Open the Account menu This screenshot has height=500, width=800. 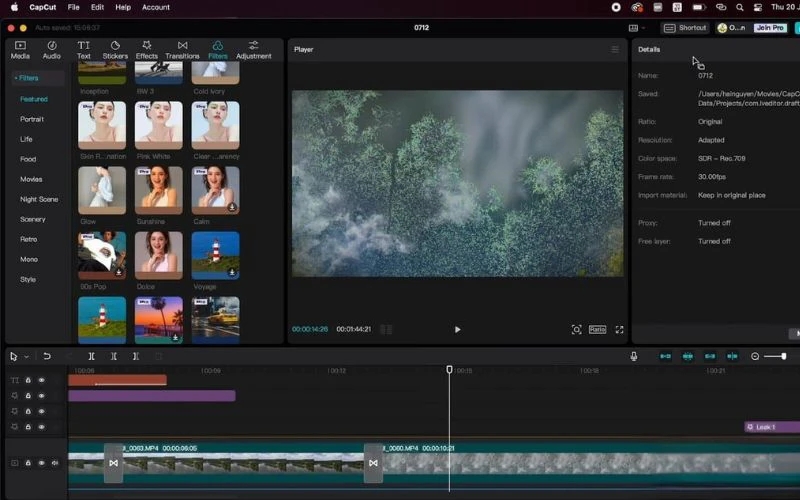click(x=156, y=7)
